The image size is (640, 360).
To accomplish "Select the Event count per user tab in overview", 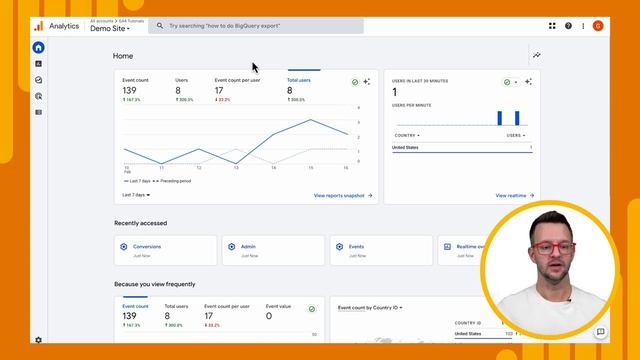I will click(x=237, y=89).
